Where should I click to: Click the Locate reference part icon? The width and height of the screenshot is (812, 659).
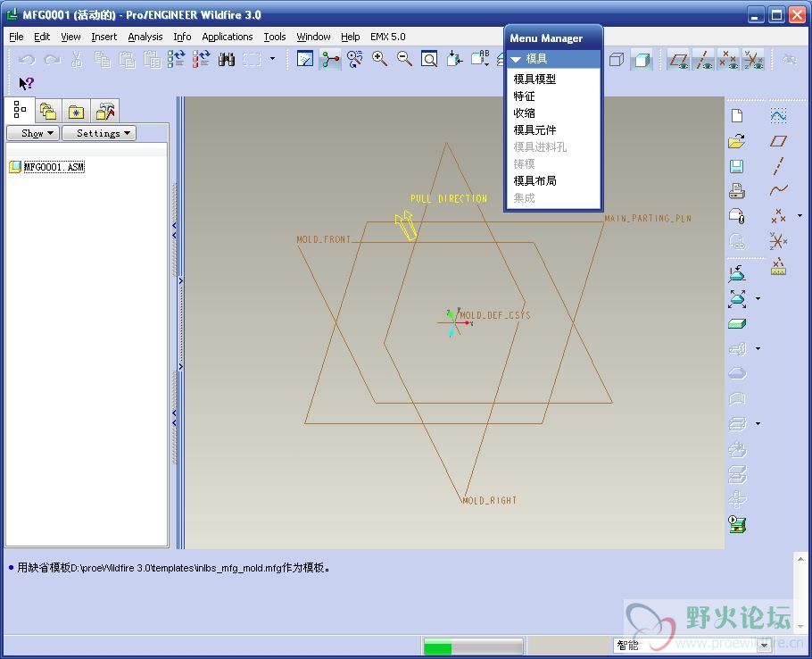coord(737,273)
